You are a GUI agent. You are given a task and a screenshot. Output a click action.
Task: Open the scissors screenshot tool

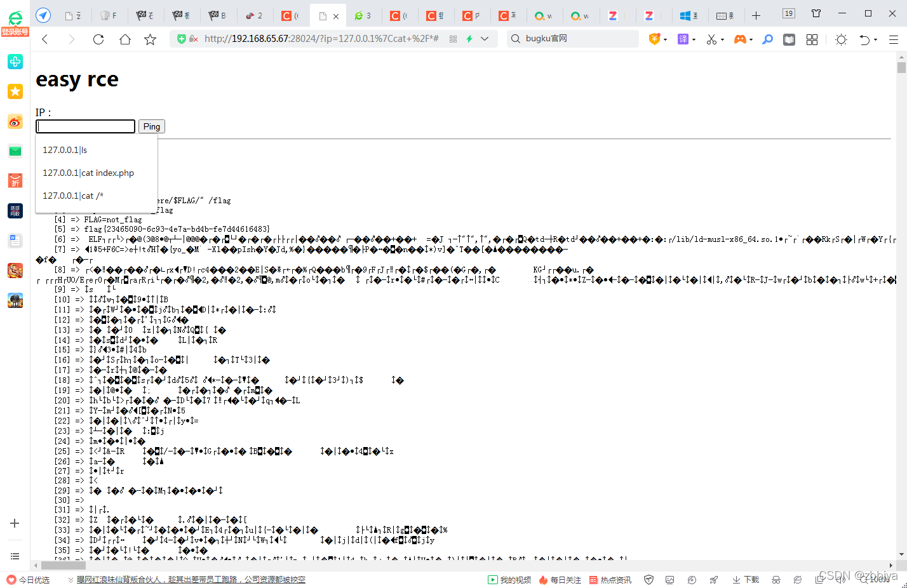click(711, 39)
